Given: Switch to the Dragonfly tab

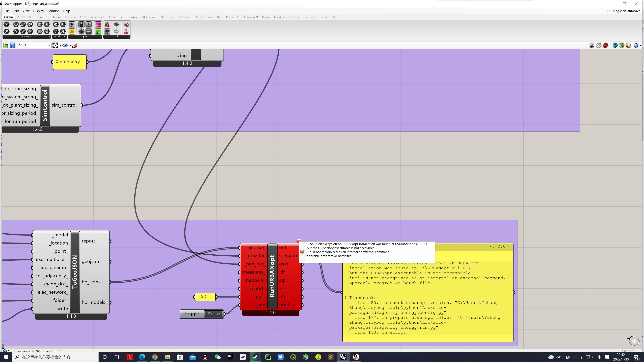Looking at the screenshot, I should point(232,17).
